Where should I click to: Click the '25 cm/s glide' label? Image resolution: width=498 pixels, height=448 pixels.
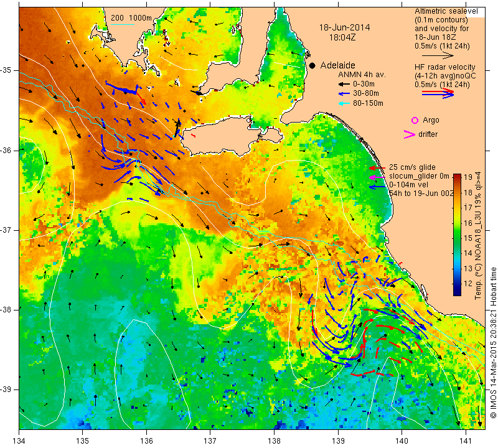412,167
